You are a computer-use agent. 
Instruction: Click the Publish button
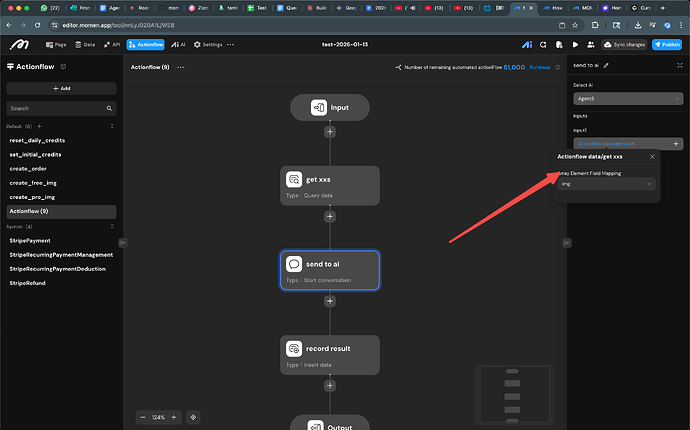pos(666,45)
